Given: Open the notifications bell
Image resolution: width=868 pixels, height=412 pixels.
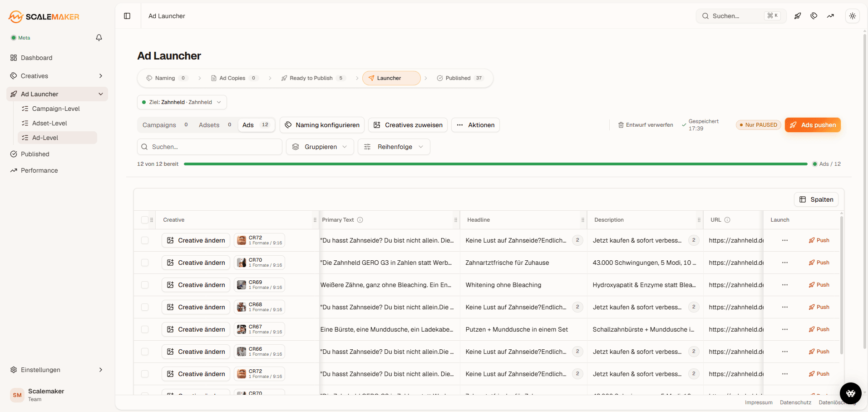Looking at the screenshot, I should pyautogui.click(x=99, y=38).
